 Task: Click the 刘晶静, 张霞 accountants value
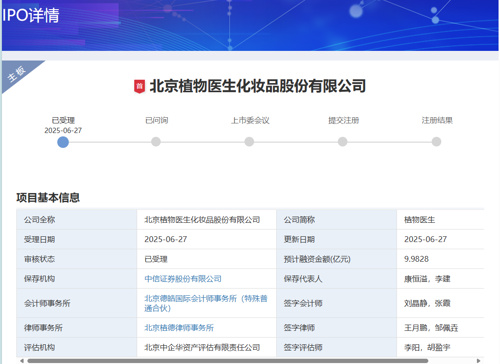coord(427,303)
